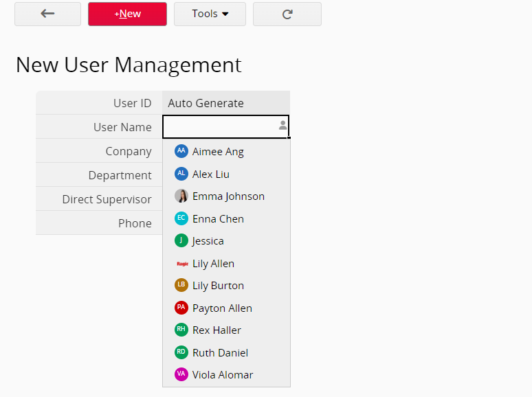Click the refresh arrow button
The height and width of the screenshot is (397, 532).
coord(287,14)
